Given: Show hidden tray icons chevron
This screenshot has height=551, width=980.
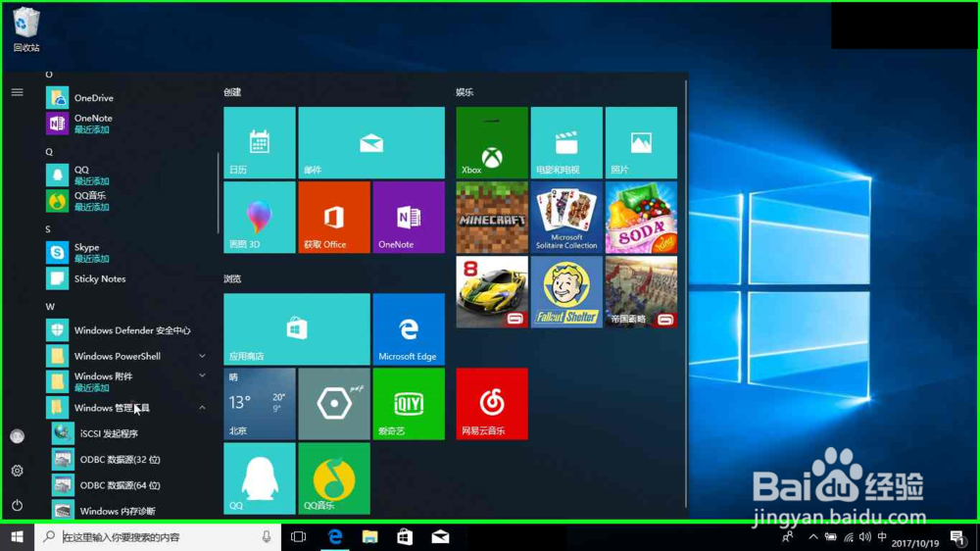Looking at the screenshot, I should [813, 536].
